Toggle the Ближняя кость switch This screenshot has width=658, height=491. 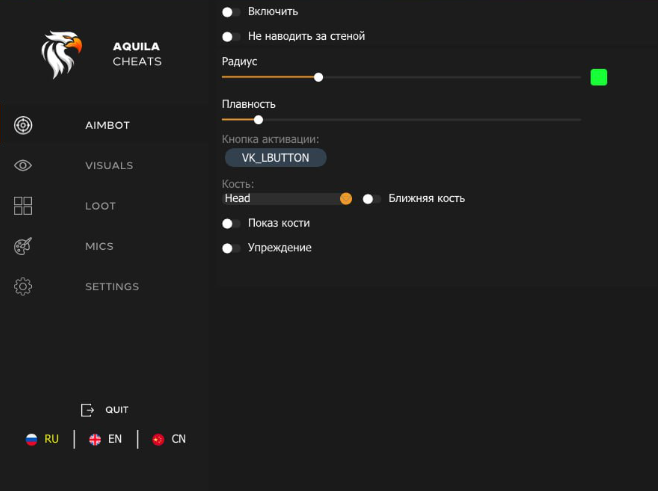coord(372,199)
